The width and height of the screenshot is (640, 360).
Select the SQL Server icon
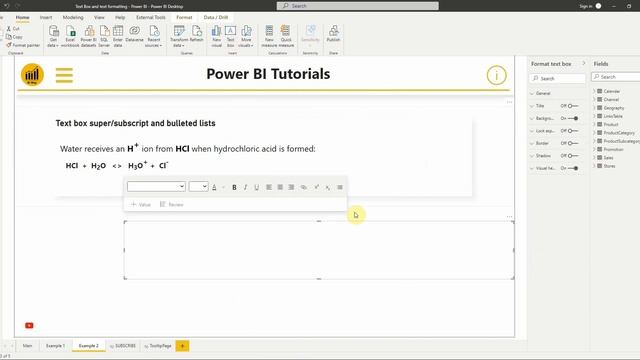(104, 36)
